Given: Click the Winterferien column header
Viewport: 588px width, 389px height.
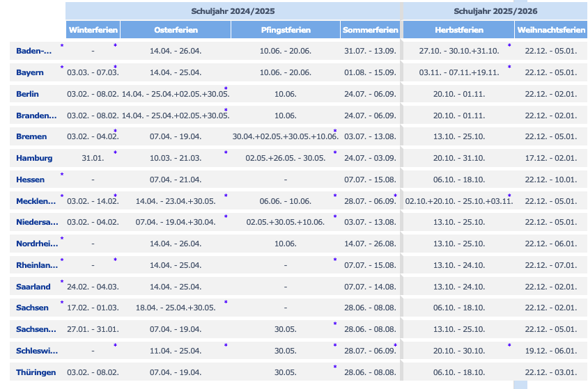Looking at the screenshot, I should tap(93, 30).
